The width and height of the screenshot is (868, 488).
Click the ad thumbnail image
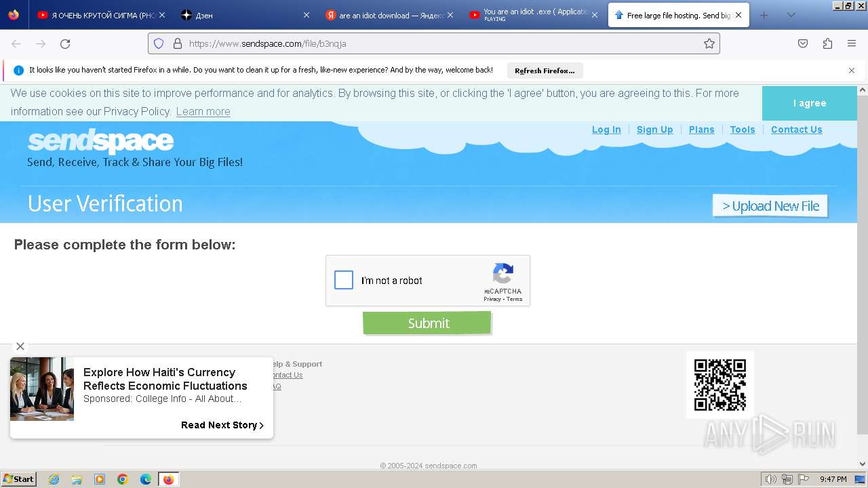click(x=42, y=389)
